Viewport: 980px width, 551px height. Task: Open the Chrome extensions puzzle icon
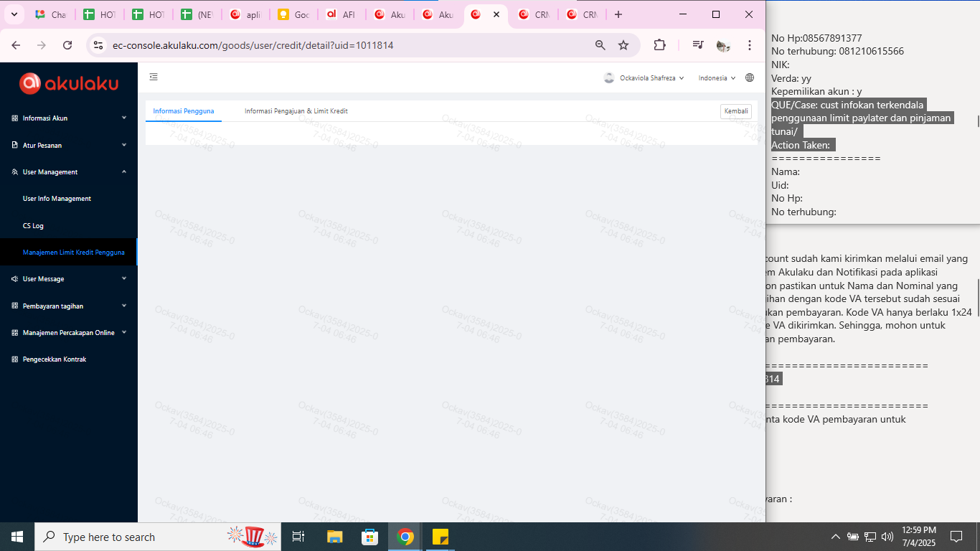[659, 45]
